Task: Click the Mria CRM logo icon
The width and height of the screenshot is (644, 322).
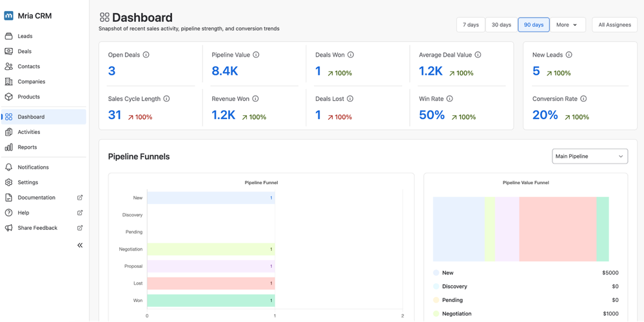Action: pos(8,16)
